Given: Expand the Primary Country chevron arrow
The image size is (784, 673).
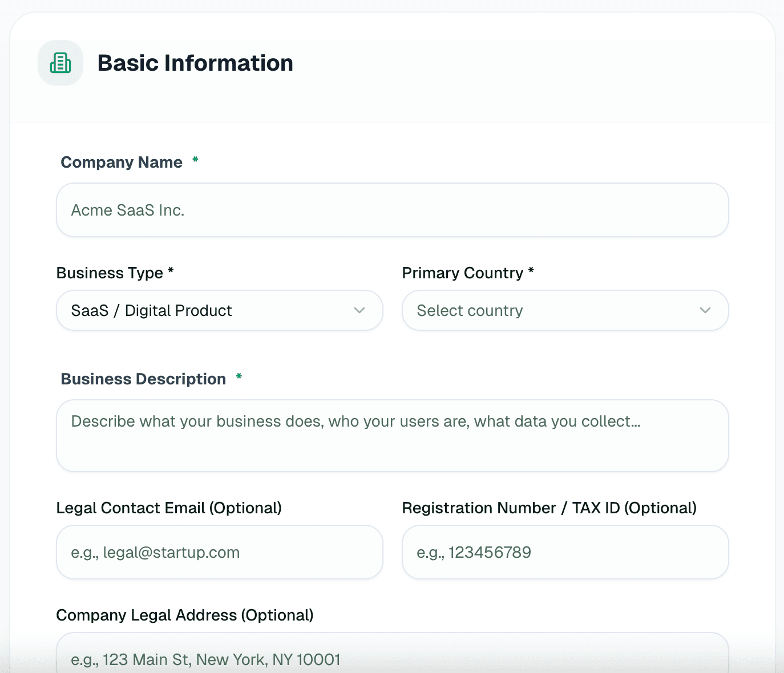Looking at the screenshot, I should (x=705, y=310).
